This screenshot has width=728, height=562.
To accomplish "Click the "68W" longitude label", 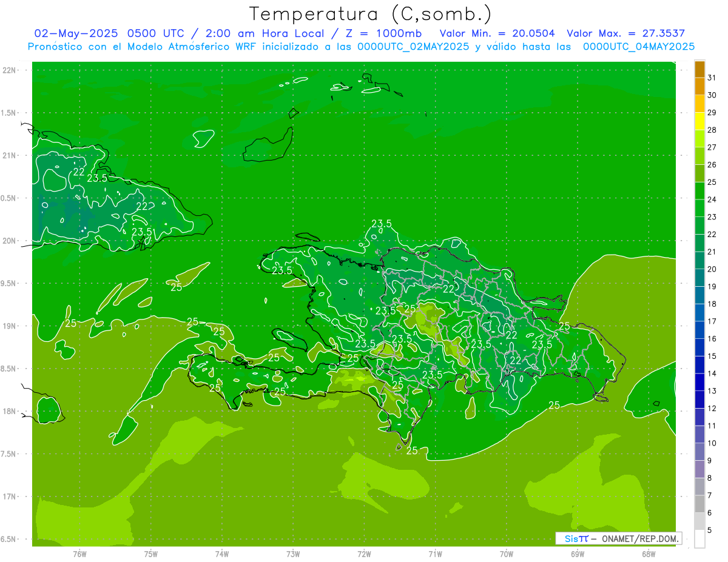I will pos(649,554).
